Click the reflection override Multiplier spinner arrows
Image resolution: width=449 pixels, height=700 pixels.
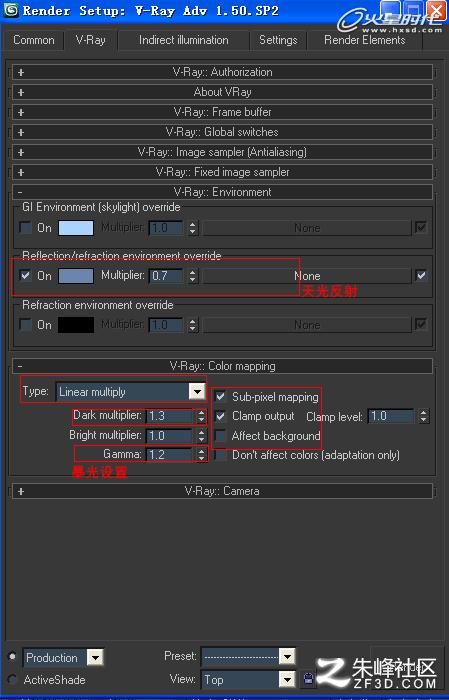(x=192, y=276)
